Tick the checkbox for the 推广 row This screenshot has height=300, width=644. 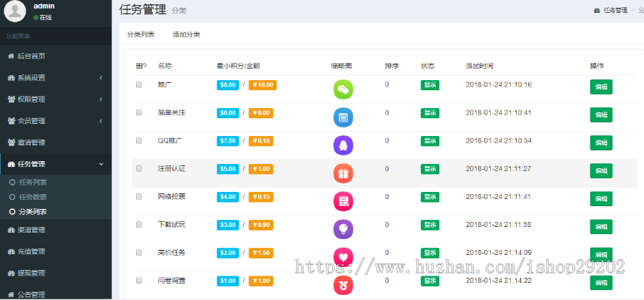(x=139, y=84)
